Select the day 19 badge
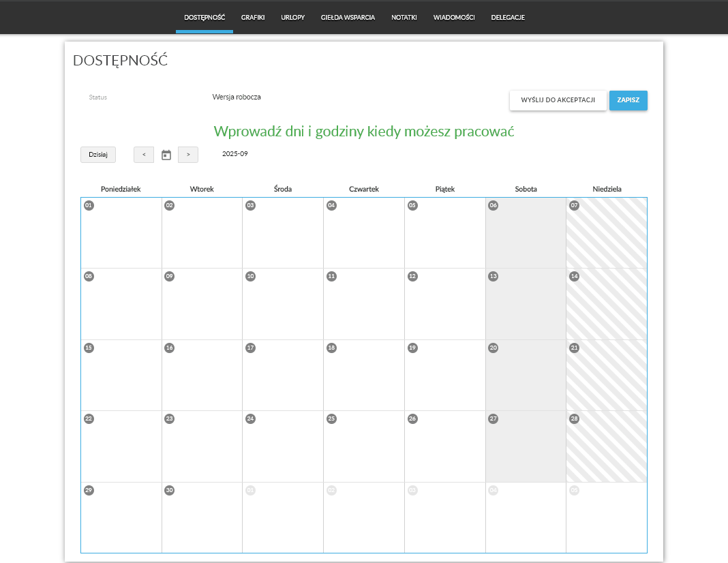The height and width of the screenshot is (563, 728). 412,348
